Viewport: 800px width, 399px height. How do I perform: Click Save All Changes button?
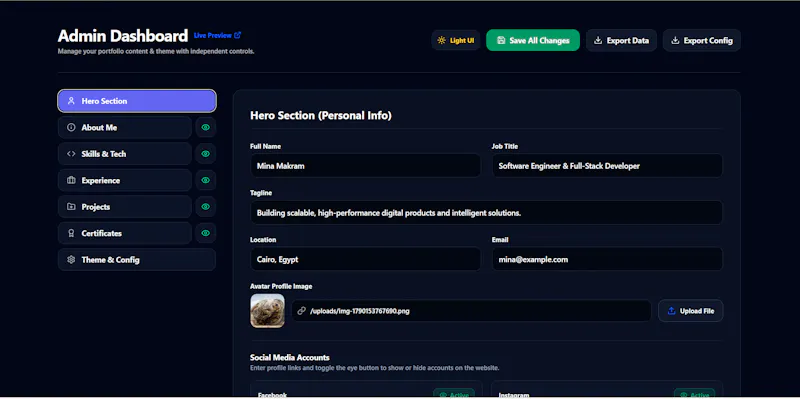533,40
